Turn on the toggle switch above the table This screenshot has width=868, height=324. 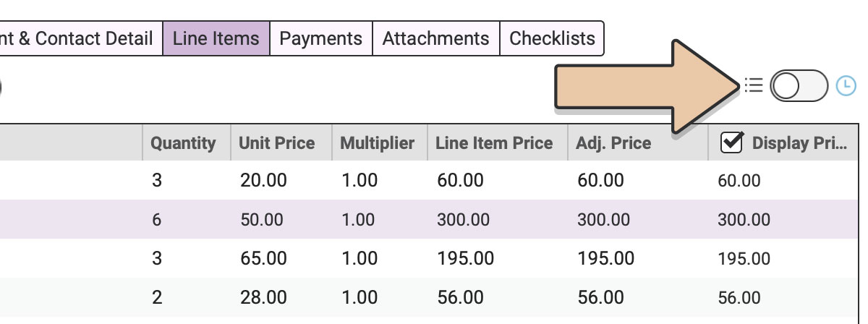pyautogui.click(x=799, y=86)
